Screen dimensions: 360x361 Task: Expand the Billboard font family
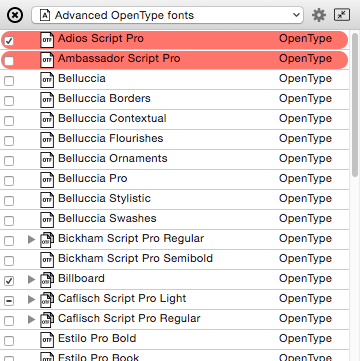tap(31, 279)
